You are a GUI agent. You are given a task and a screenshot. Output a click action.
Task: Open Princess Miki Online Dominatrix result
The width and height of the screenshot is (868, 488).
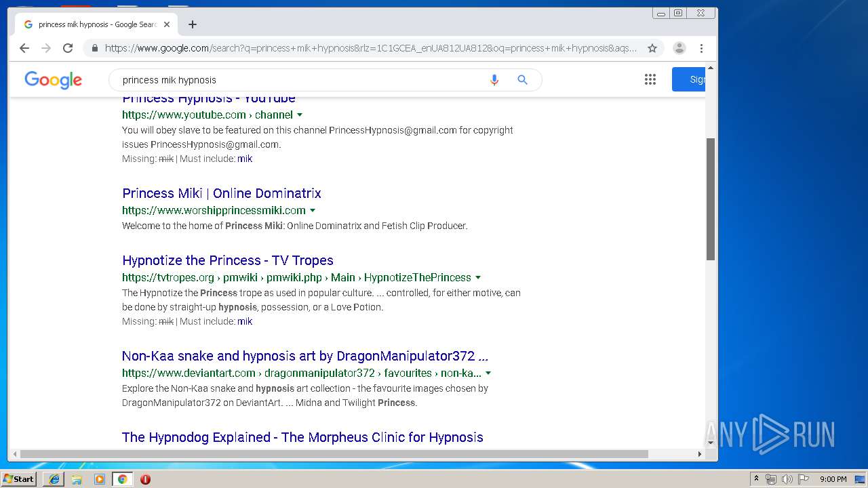[x=222, y=193]
